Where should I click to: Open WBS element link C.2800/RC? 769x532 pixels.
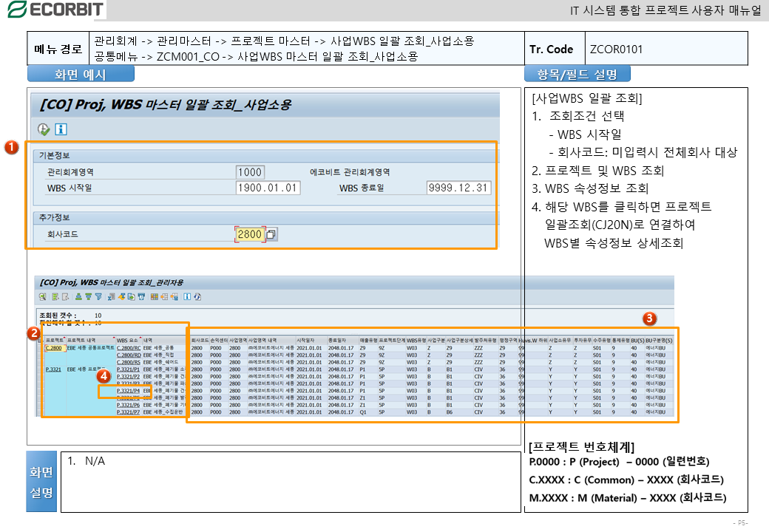(x=128, y=347)
